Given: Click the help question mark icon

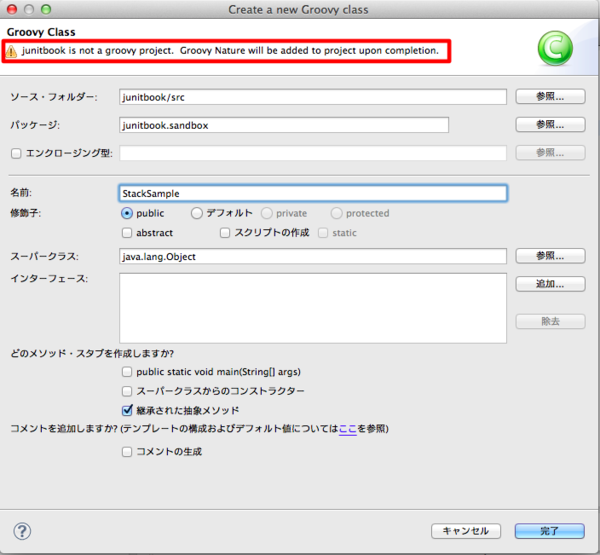Looking at the screenshot, I should pyautogui.click(x=22, y=531).
